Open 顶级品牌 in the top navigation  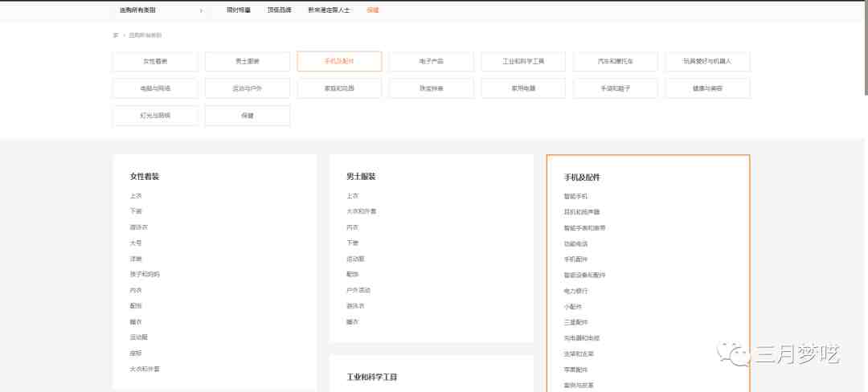[279, 10]
